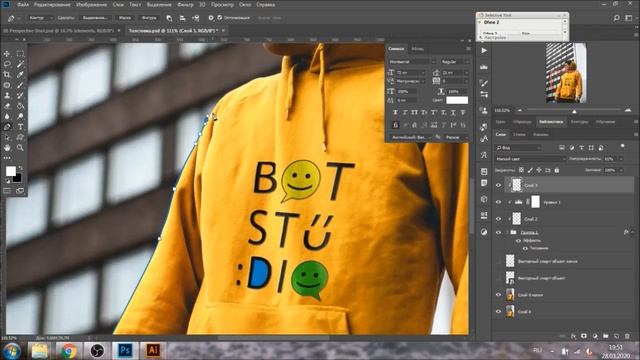640x360 pixels.
Task: Hide the Слой 2 layer
Action: click(x=498, y=219)
